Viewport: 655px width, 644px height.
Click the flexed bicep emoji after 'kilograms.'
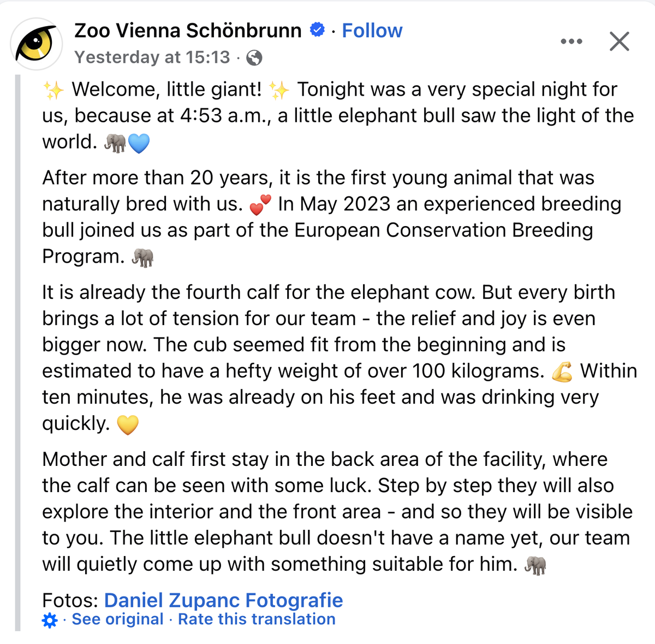[562, 372]
